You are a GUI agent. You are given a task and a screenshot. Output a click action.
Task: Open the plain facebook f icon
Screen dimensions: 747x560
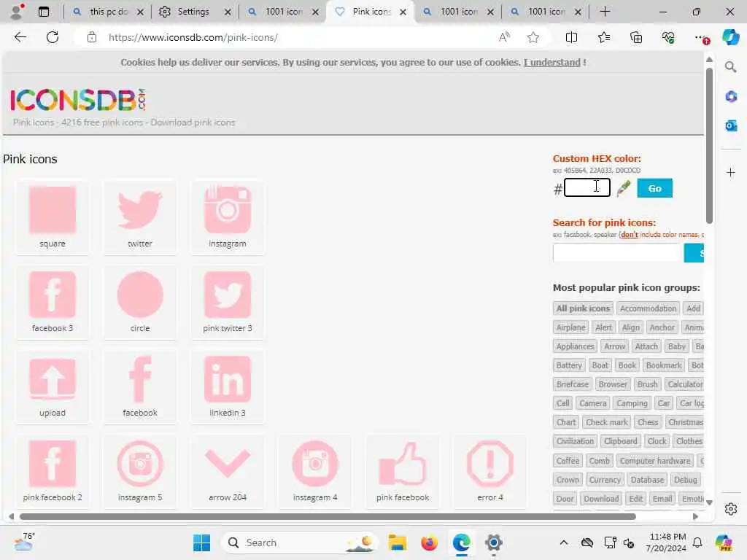coord(140,379)
